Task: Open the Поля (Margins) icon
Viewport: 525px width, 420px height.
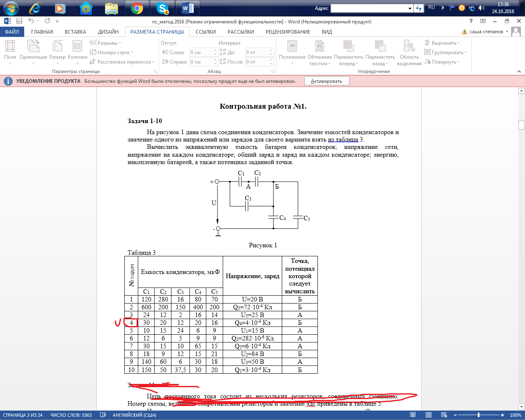Action: (10, 47)
